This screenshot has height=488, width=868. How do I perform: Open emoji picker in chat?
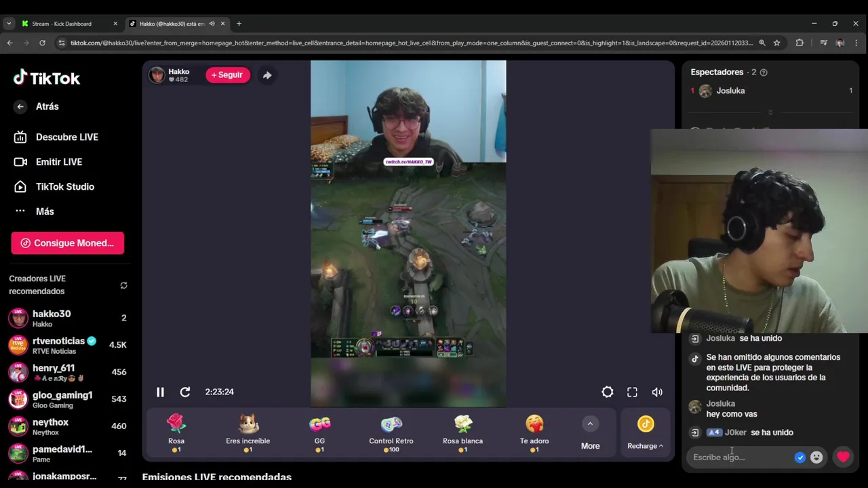click(816, 457)
